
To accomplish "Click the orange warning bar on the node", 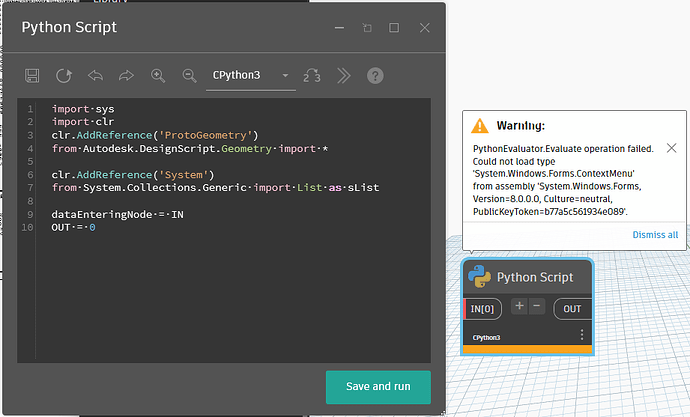I will coord(527,350).
